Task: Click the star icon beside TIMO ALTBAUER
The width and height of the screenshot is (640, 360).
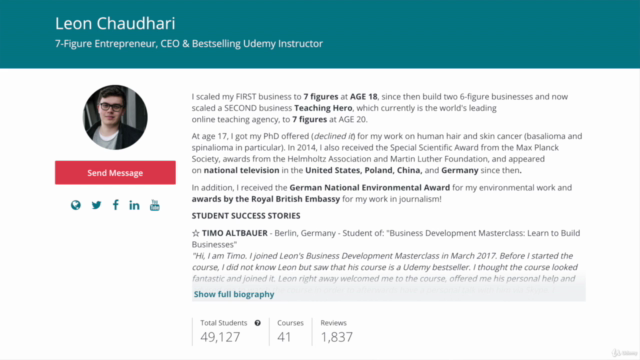Action: [196, 233]
